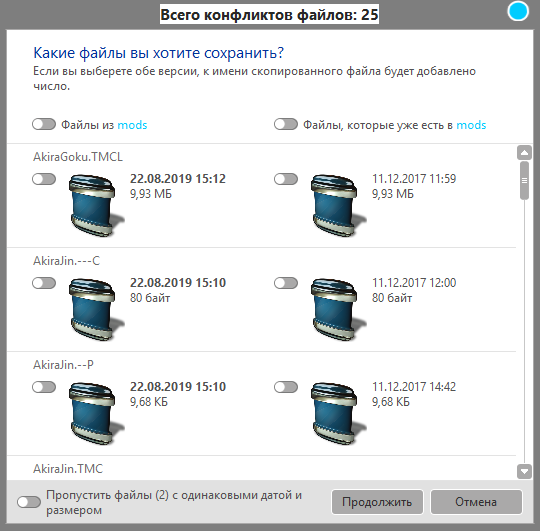
Task: Select the 'AkiraJin.--P' file name
Action: pos(63,365)
